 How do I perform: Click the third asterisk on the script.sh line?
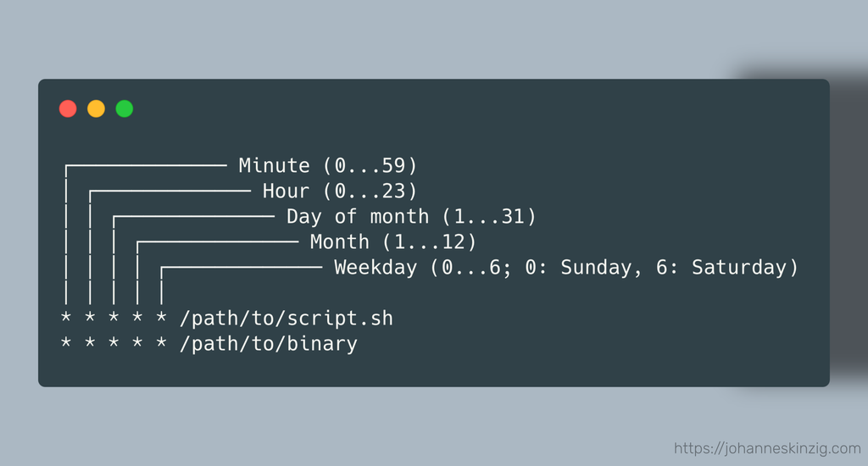(114, 320)
